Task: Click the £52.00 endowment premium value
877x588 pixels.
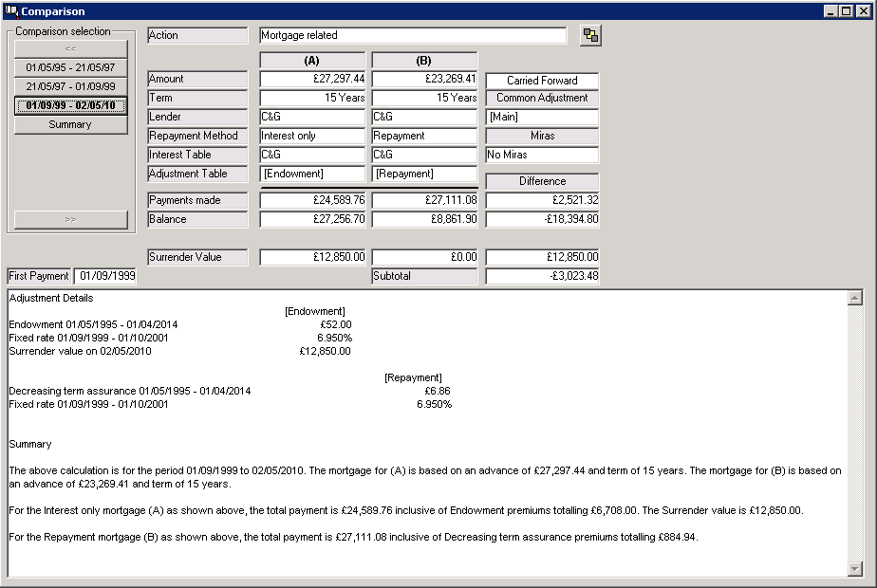Action: coord(336,324)
